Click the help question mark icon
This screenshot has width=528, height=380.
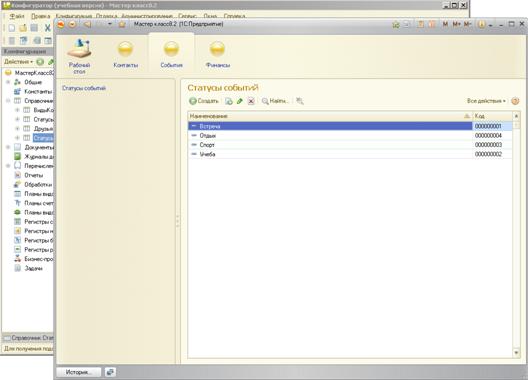pos(515,101)
